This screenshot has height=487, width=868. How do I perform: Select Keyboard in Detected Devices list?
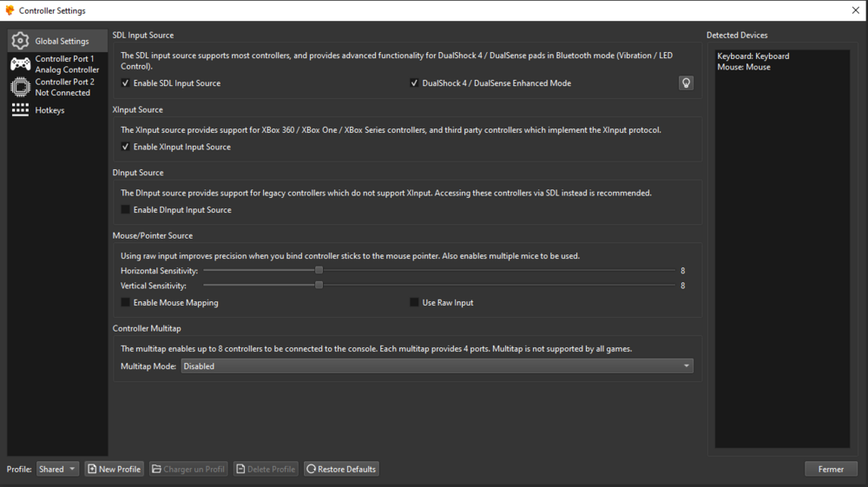pos(753,56)
